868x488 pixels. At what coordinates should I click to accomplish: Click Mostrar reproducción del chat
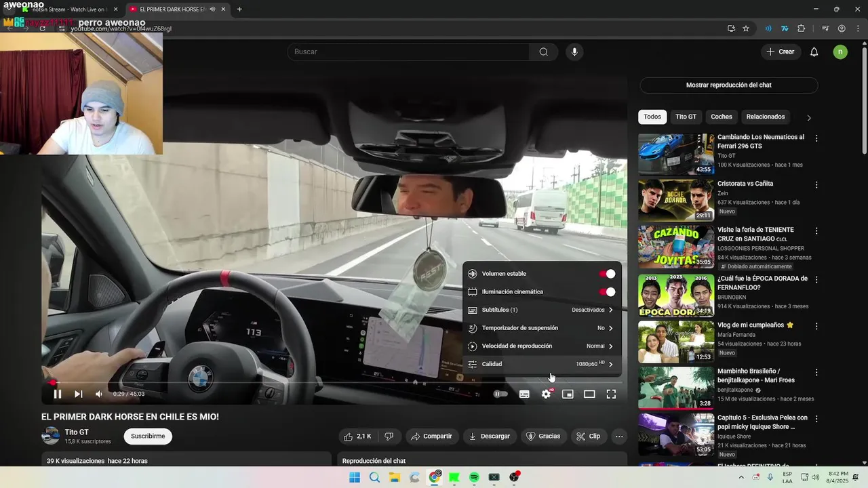coord(728,85)
